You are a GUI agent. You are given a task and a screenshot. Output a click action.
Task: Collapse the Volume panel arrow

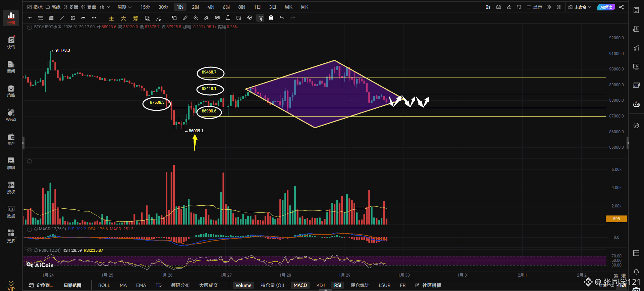(30, 162)
